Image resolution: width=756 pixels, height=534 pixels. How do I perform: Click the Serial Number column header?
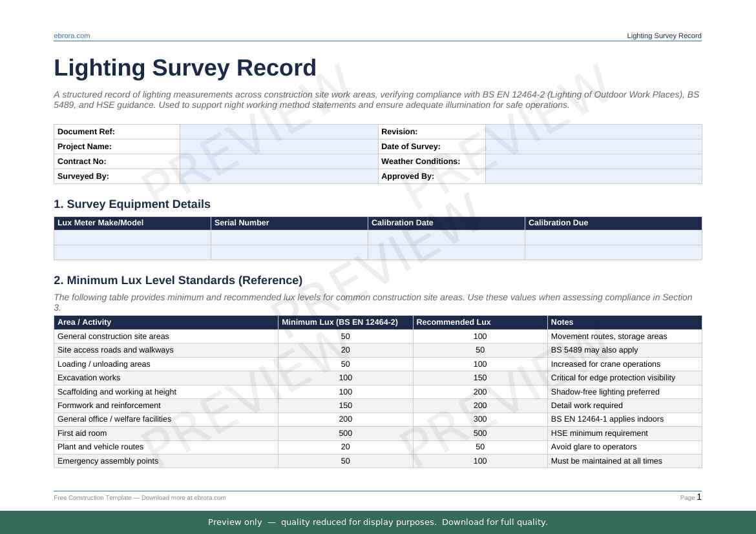click(x=242, y=223)
